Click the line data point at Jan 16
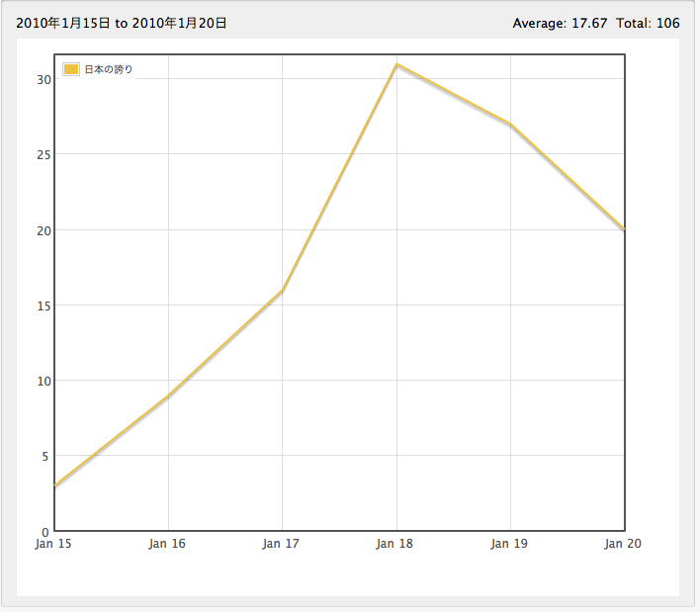Screen dimensions: 700x612 coord(168,395)
